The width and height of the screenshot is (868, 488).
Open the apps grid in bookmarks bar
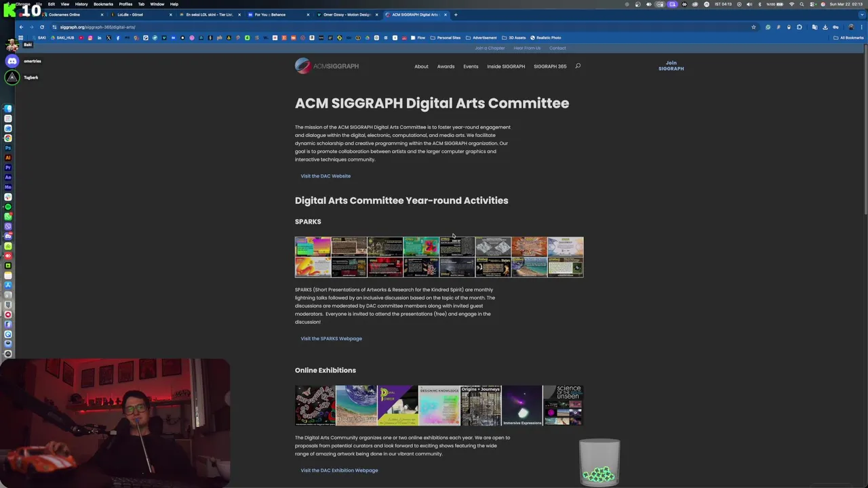[x=20, y=37]
